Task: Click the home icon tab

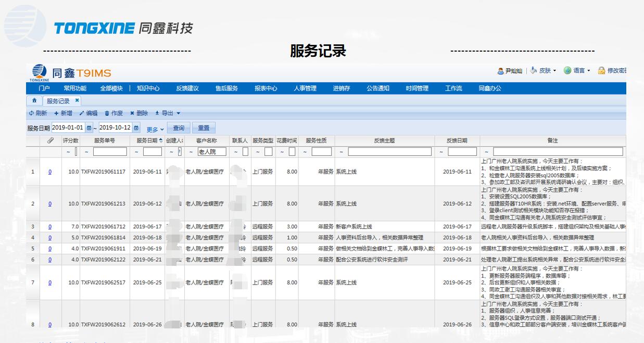Action: coord(34,101)
